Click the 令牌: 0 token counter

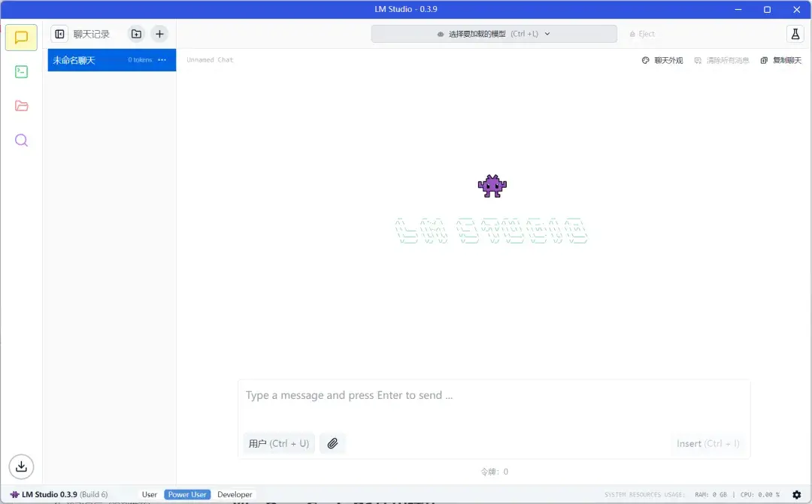(x=494, y=472)
